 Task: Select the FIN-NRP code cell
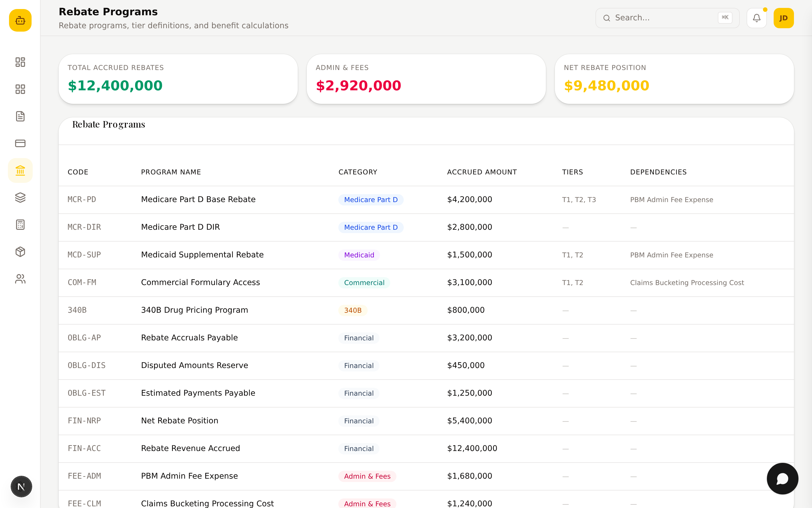point(84,421)
